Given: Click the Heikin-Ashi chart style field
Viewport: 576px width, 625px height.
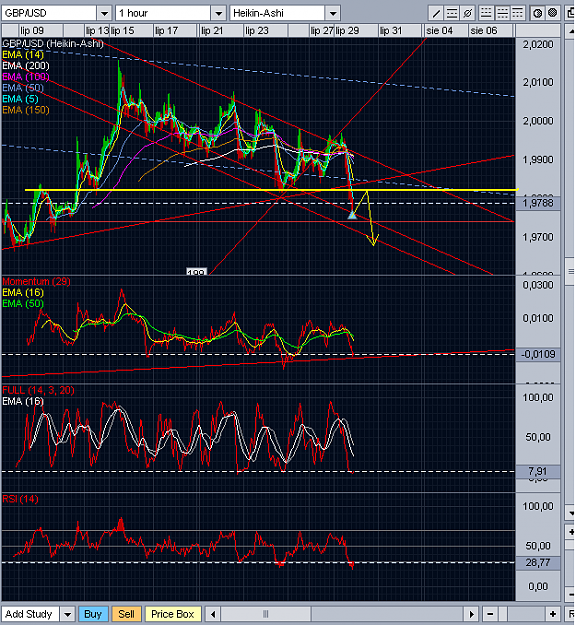Looking at the screenshot, I should (x=278, y=13).
